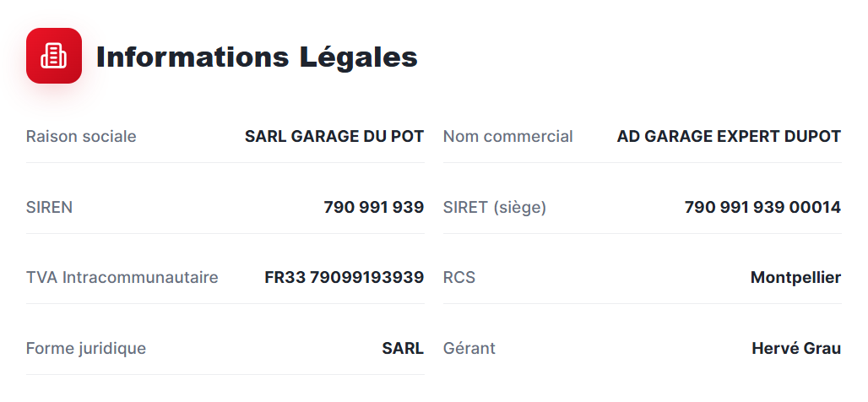Click the digits 79099193939 after FR33
868x402 pixels.
pos(366,277)
